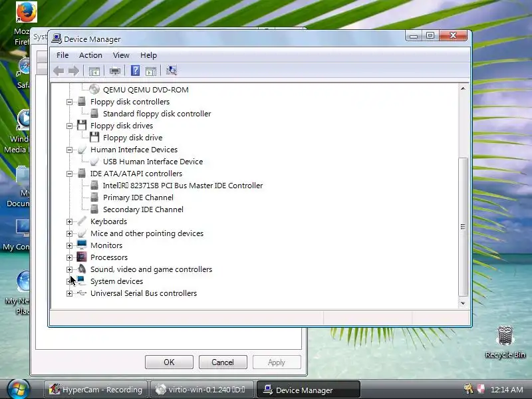The image size is (532, 399).
Task: Click the Monitors category icon
Action: pyautogui.click(x=81, y=245)
